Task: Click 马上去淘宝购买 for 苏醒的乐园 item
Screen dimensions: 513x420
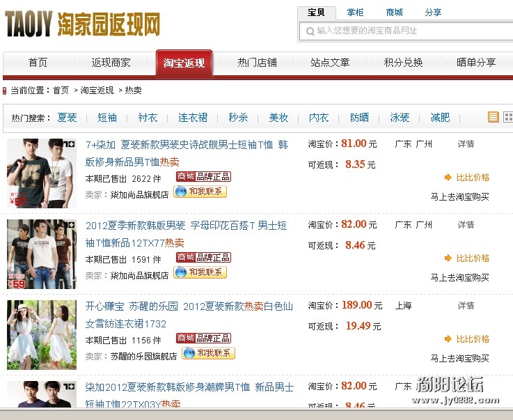Action: pyautogui.click(x=459, y=359)
